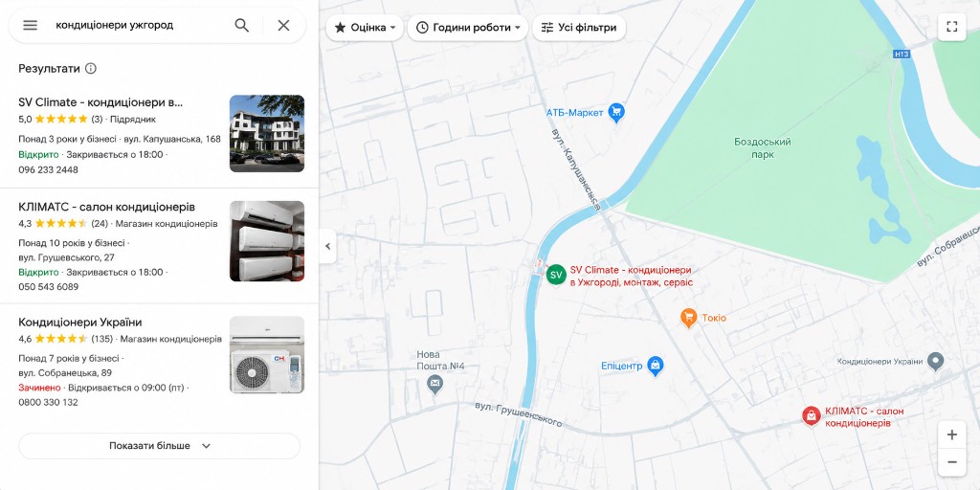980x490 pixels.
Task: Open the Години роботи filter dropdown
Action: [467, 28]
